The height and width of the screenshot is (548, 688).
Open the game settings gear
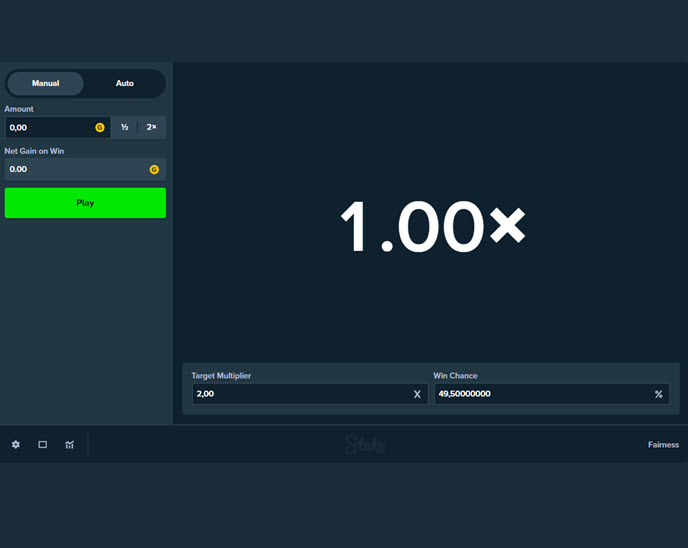(x=16, y=444)
